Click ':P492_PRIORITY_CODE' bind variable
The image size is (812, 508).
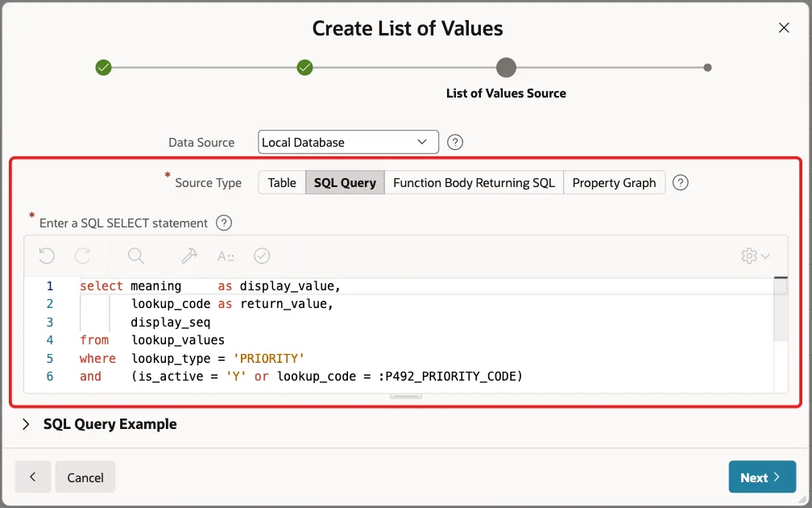coord(446,377)
